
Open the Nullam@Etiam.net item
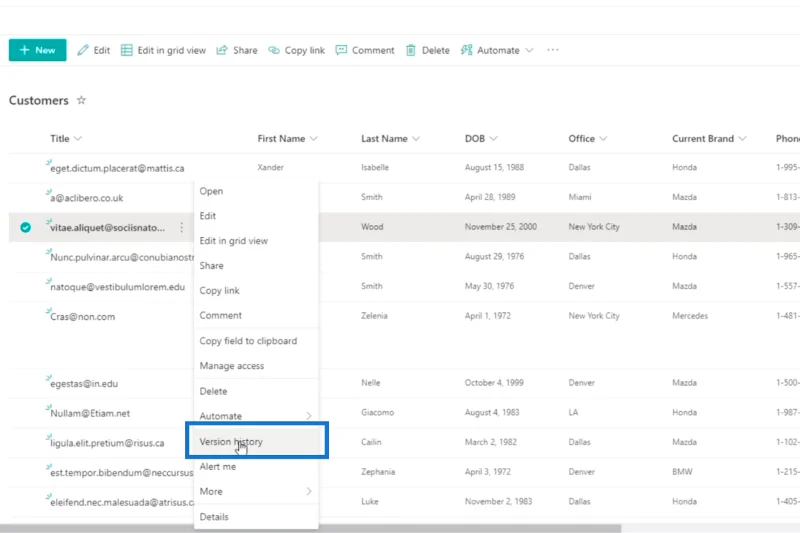coord(90,414)
